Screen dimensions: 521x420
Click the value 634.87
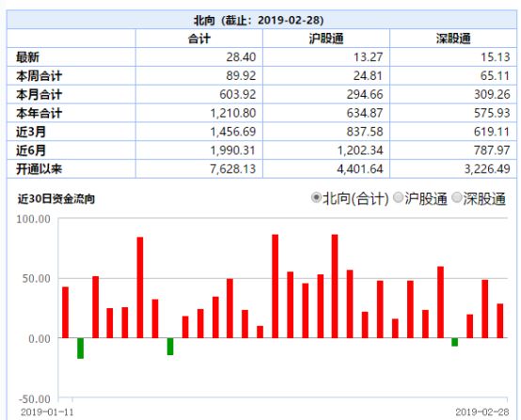[365, 113]
